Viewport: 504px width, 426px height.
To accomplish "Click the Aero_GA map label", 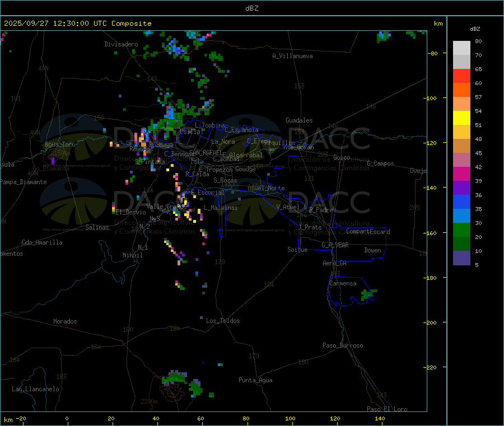I will click(x=335, y=263).
